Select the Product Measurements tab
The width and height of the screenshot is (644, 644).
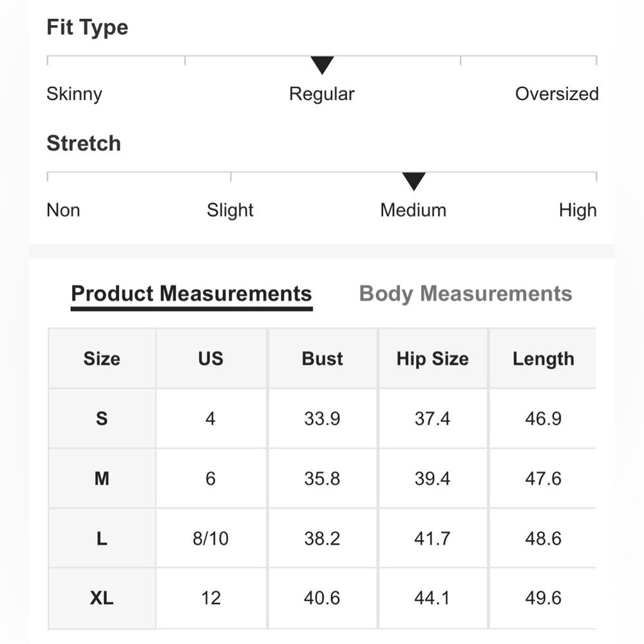click(191, 294)
